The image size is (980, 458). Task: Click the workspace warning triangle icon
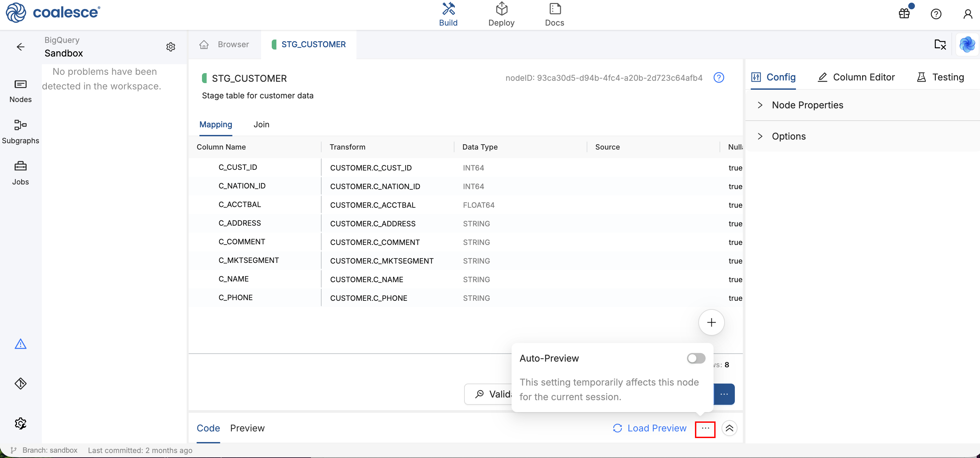click(x=21, y=344)
